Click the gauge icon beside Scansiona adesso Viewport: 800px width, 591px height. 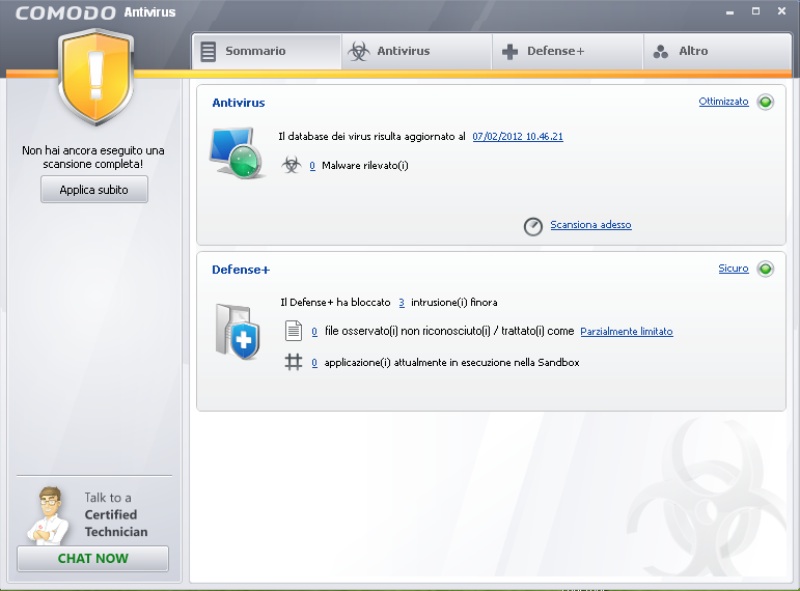tap(533, 226)
